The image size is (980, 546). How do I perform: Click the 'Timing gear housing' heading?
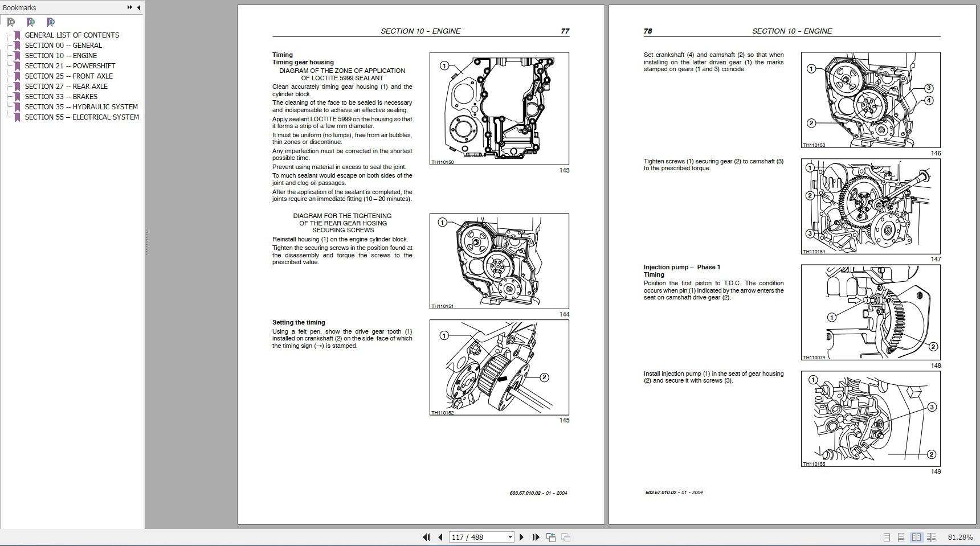(x=303, y=62)
